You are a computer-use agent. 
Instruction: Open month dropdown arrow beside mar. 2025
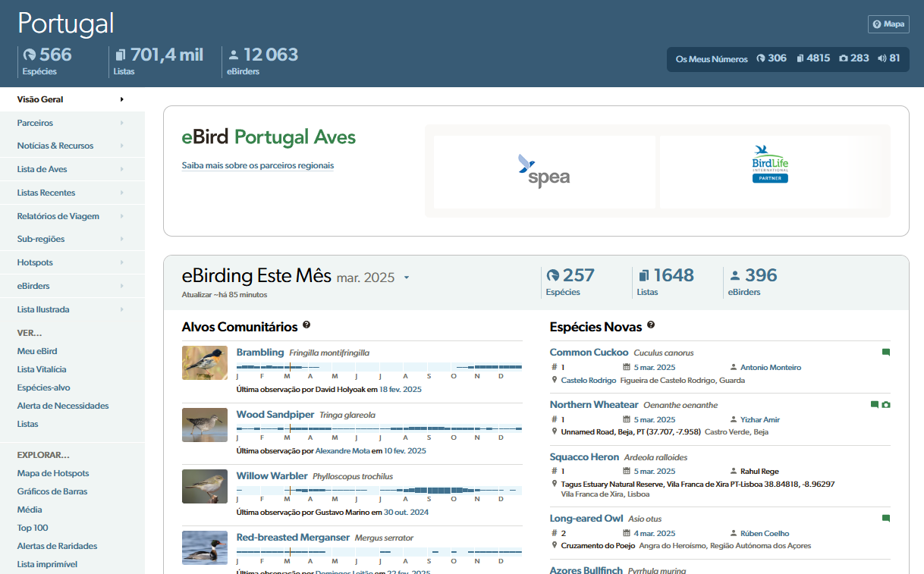coord(407,278)
